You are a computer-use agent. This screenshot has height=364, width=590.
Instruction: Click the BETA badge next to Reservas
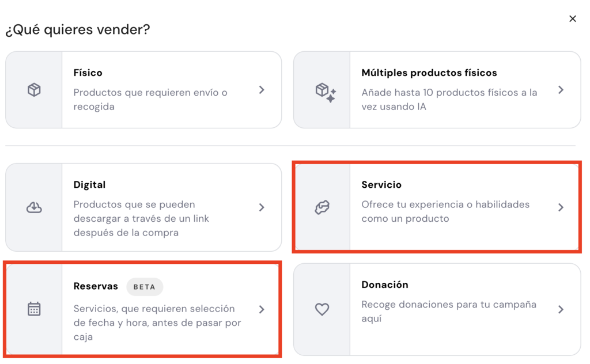click(x=145, y=286)
